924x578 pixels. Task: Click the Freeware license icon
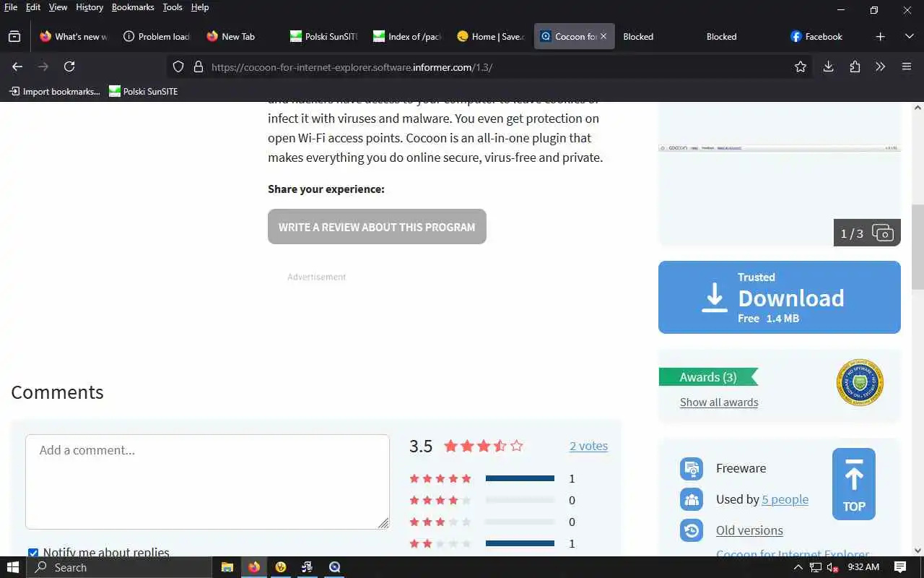coord(692,468)
